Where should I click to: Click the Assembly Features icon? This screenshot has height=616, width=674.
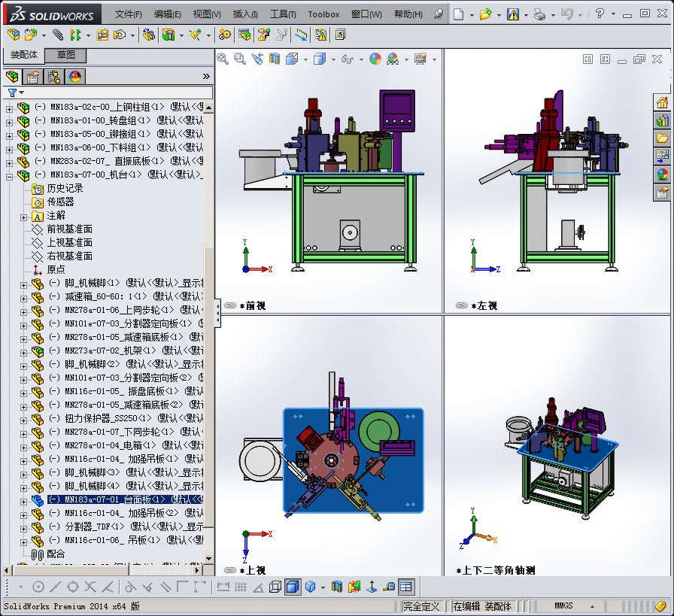[168, 35]
